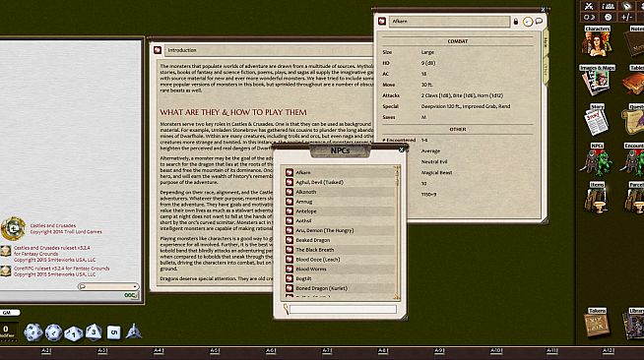Click hotkey slot A-5

215,350
